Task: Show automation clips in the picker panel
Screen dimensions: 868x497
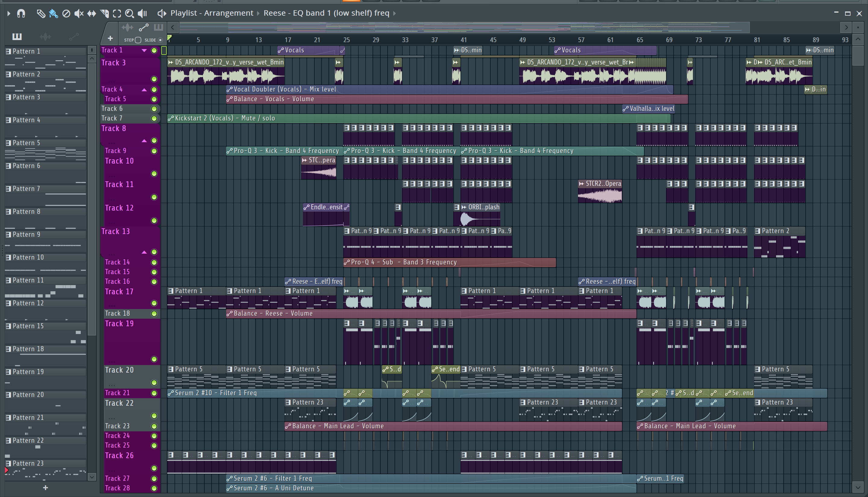Action: coord(74,36)
